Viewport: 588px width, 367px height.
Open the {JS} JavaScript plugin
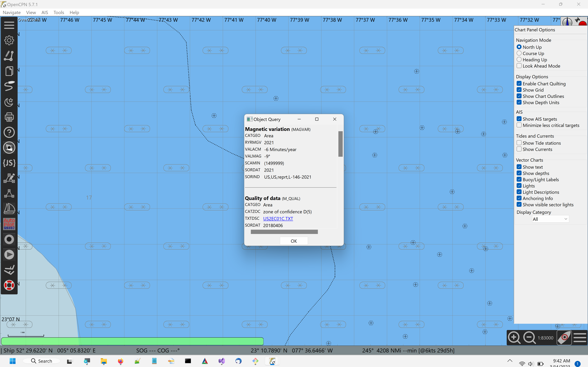tap(9, 163)
